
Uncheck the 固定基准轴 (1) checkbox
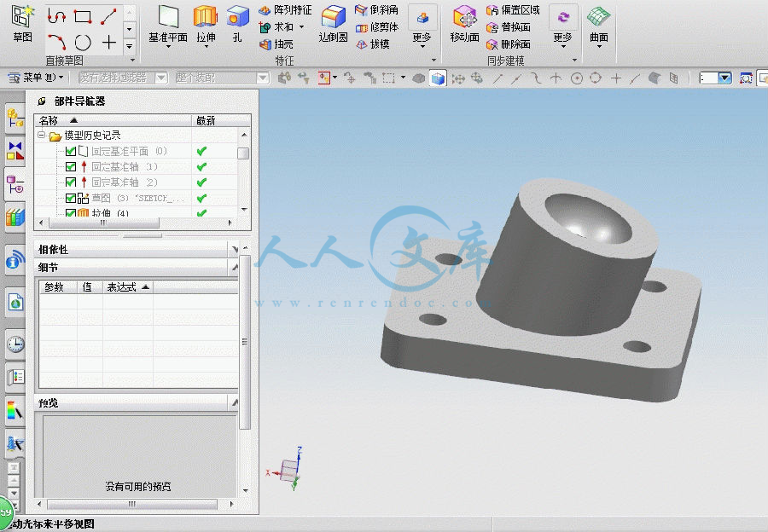pos(71,167)
